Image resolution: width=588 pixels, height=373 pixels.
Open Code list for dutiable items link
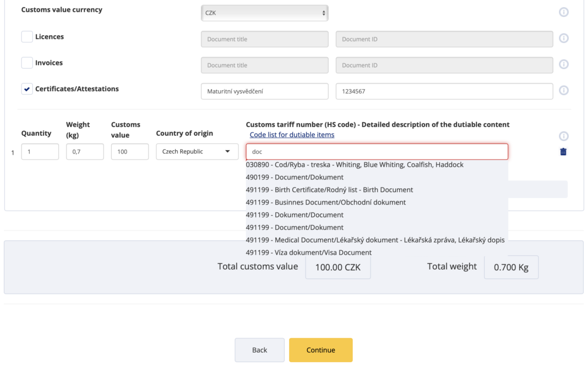coord(292,135)
